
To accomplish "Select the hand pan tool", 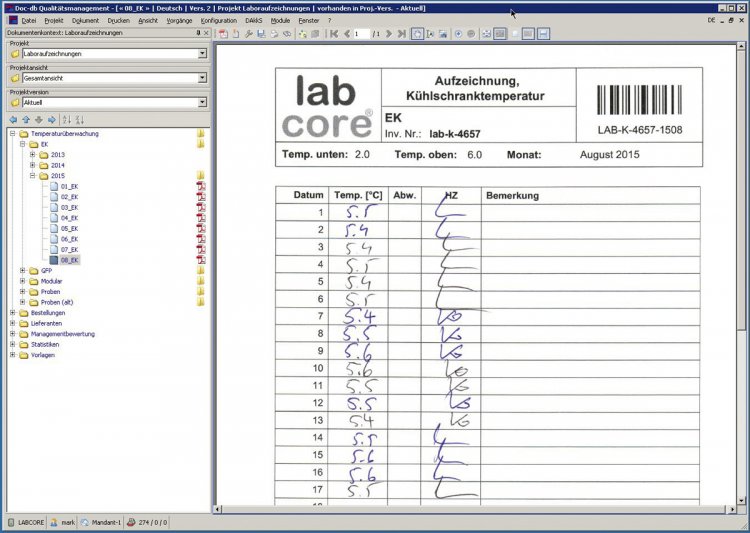I will click(417, 33).
